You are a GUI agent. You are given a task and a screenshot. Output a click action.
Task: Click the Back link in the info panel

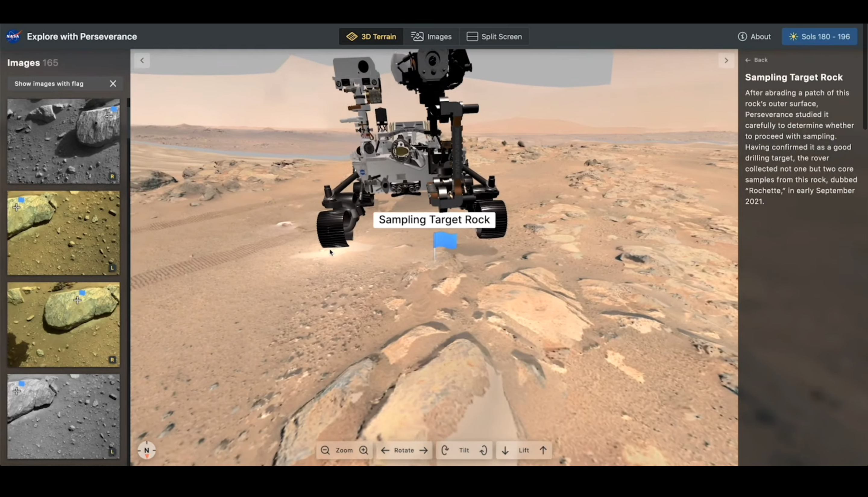[756, 60]
